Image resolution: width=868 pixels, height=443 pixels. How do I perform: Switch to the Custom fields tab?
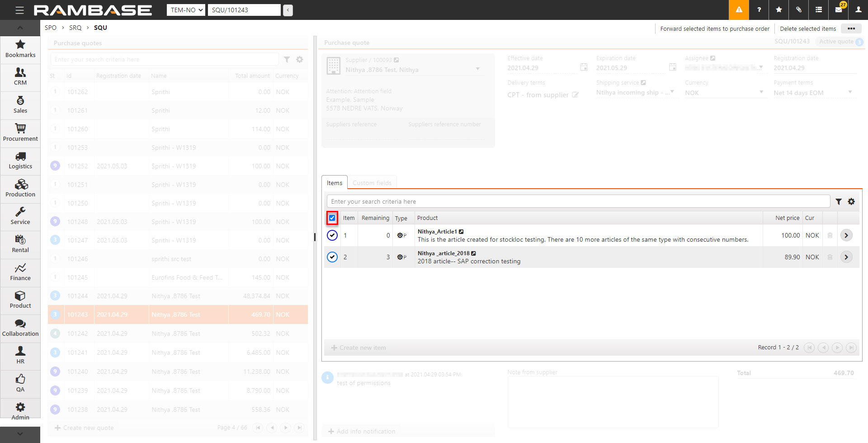372,183
